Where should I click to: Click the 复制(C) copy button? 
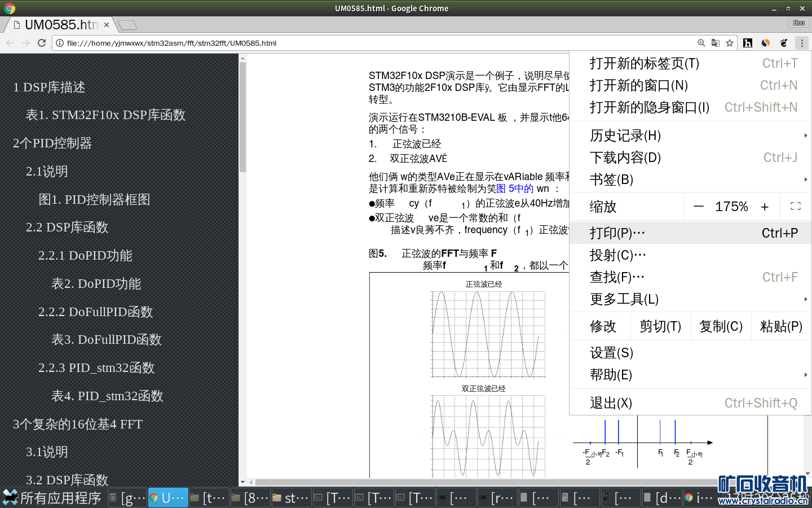coord(721,326)
